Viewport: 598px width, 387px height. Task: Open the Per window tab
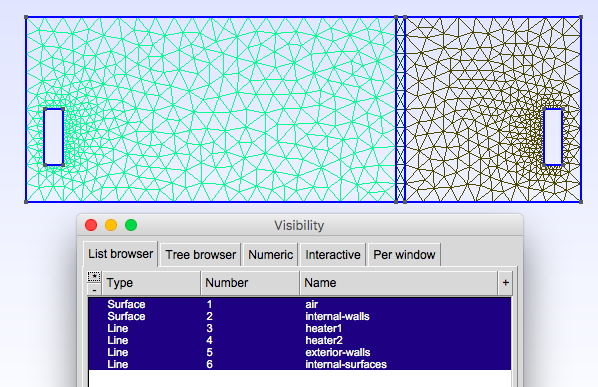[404, 255]
